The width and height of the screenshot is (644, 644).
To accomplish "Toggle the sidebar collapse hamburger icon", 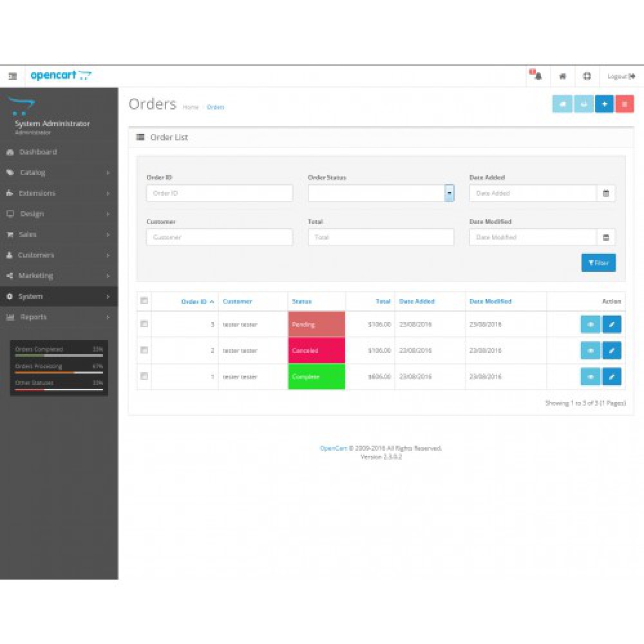I will (x=12, y=76).
